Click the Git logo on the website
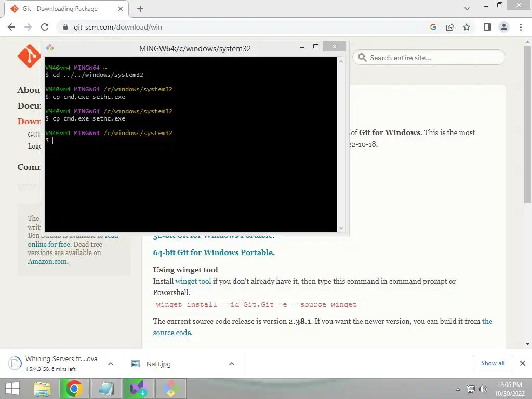Image resolution: width=532 pixels, height=399 pixels. 29,56
